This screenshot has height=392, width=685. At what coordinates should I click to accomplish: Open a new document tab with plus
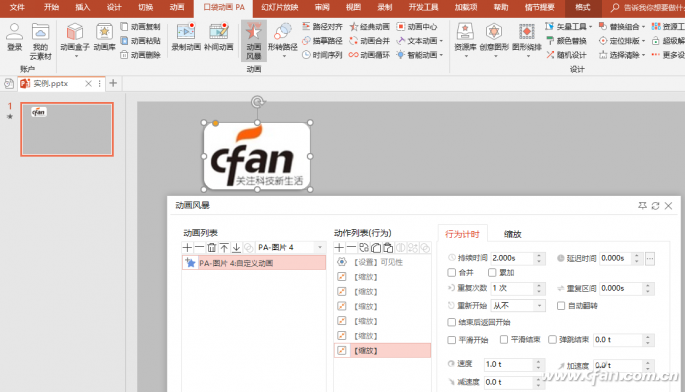(x=113, y=83)
